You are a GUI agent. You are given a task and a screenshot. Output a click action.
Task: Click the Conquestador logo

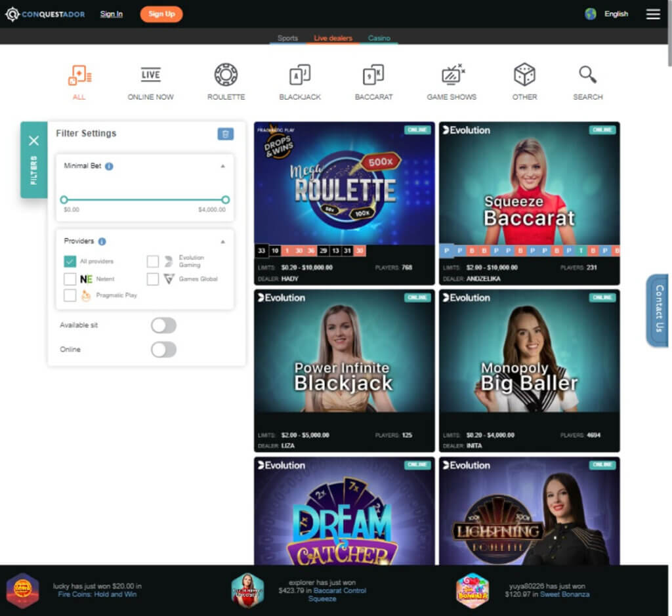pos(45,14)
